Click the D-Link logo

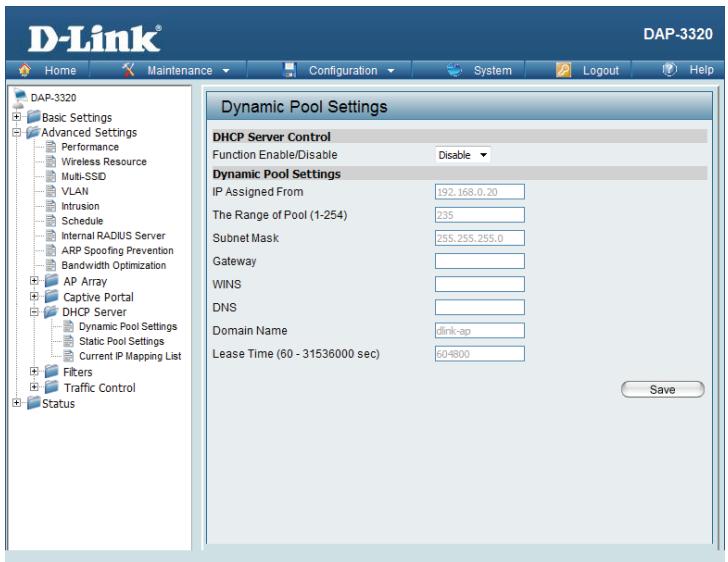pyautogui.click(x=95, y=39)
